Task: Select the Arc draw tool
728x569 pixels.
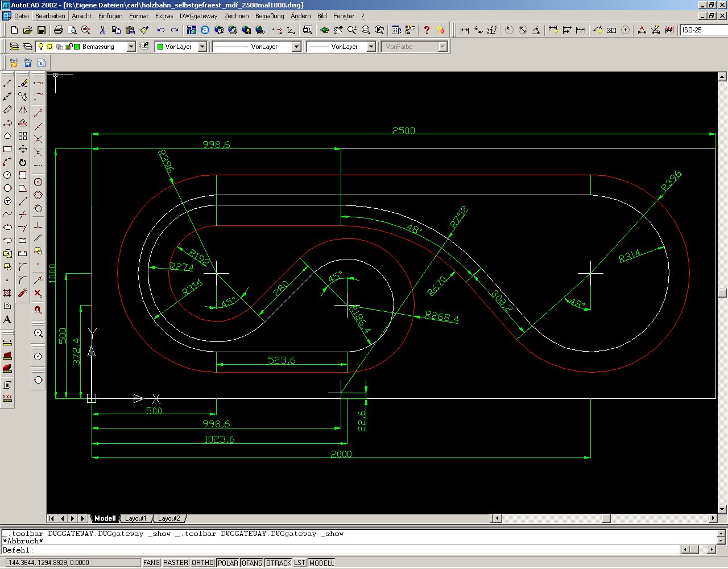Action: (7, 162)
